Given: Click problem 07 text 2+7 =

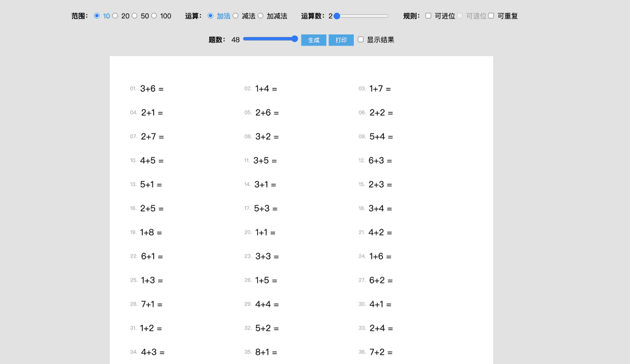Looking at the screenshot, I should [x=153, y=137].
